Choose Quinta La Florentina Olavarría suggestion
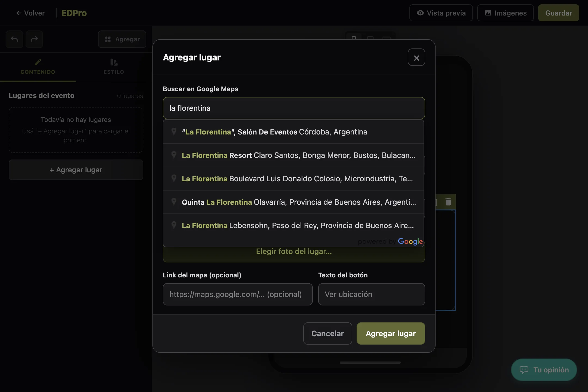The height and width of the screenshot is (392, 588). (x=293, y=202)
